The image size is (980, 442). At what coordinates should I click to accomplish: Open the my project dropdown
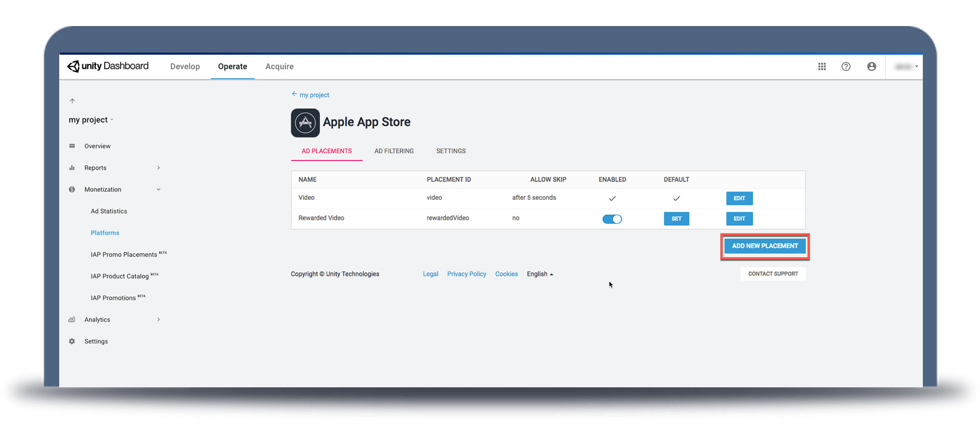(91, 120)
